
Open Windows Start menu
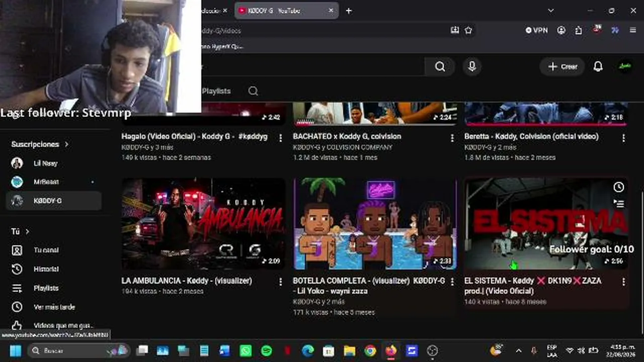point(16,350)
